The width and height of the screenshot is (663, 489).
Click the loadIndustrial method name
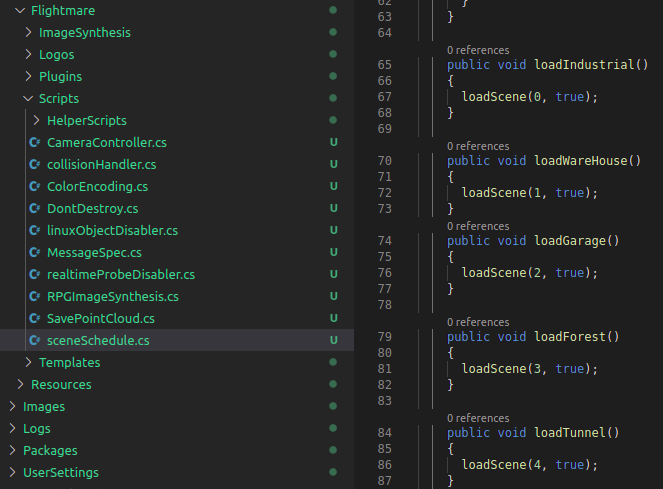(584, 65)
